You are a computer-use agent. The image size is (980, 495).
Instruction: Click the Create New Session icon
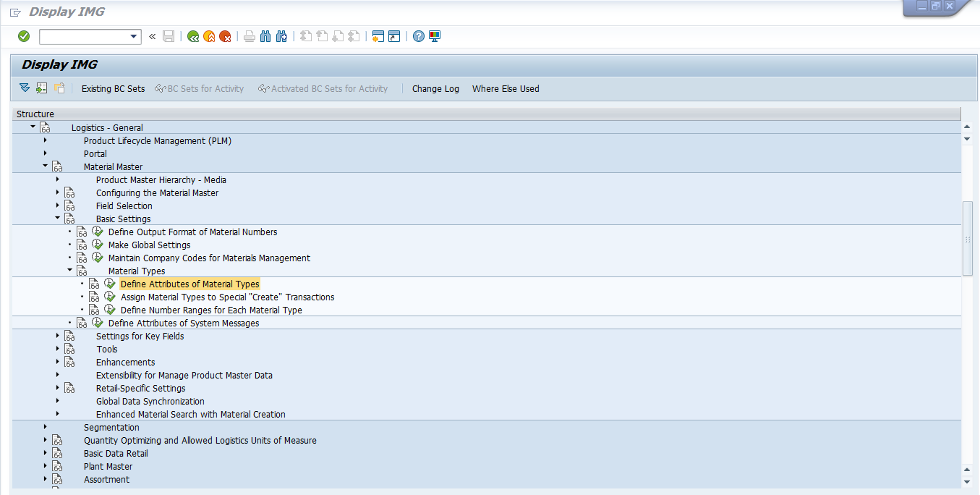click(378, 36)
